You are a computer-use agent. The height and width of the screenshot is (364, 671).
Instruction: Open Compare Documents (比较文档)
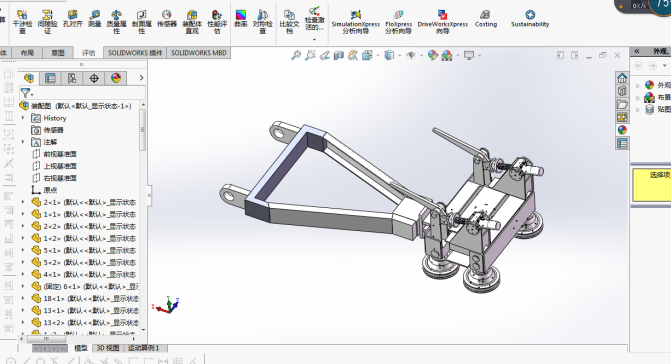289,21
